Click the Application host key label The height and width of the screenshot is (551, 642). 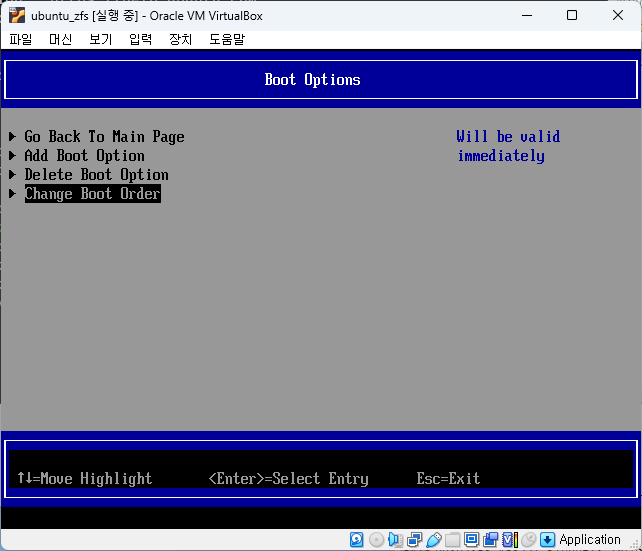point(590,540)
